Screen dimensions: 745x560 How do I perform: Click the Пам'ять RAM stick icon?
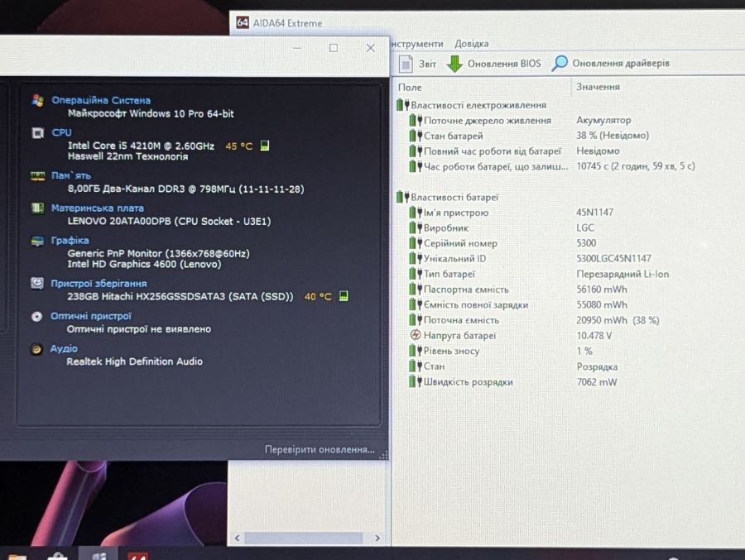[37, 175]
